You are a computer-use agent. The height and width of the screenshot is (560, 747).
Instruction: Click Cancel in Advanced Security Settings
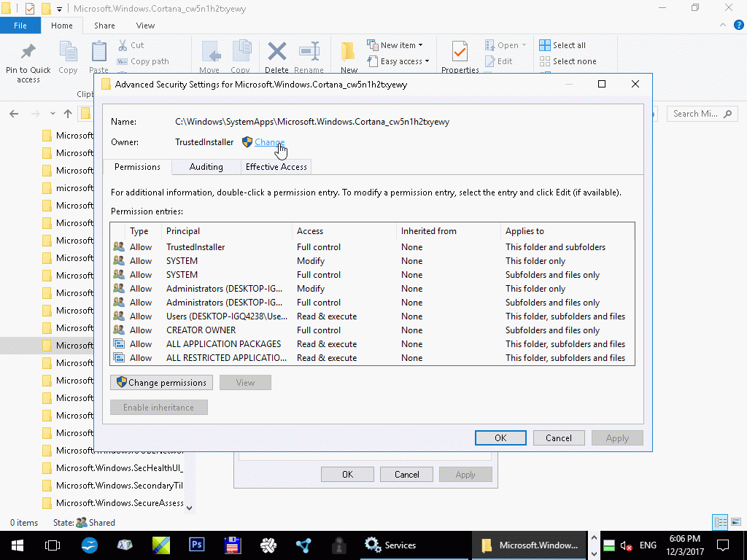(x=558, y=438)
